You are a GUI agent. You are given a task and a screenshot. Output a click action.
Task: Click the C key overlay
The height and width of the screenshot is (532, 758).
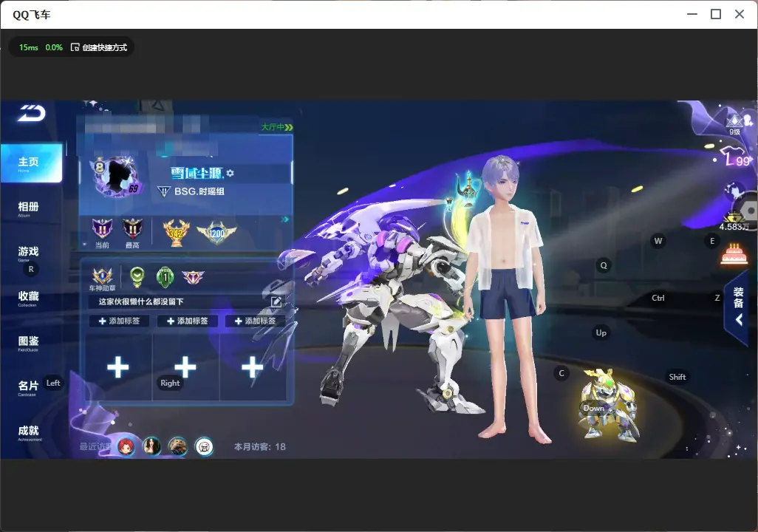point(561,373)
